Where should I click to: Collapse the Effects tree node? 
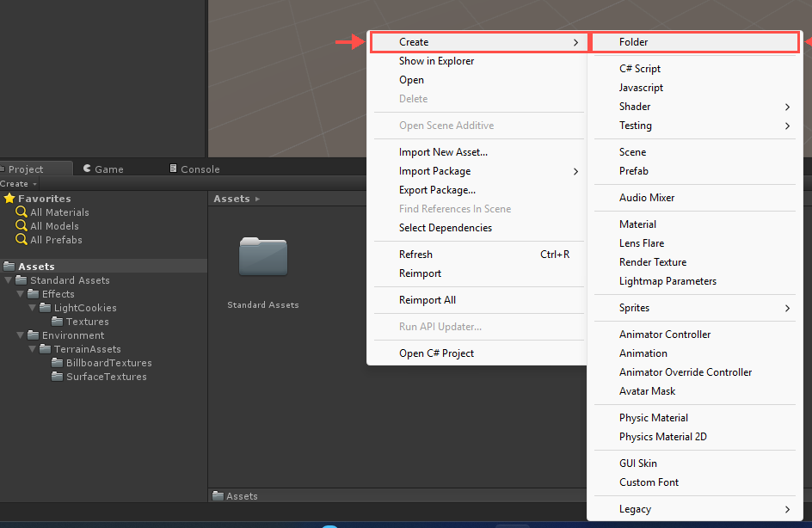pyautogui.click(x=20, y=293)
